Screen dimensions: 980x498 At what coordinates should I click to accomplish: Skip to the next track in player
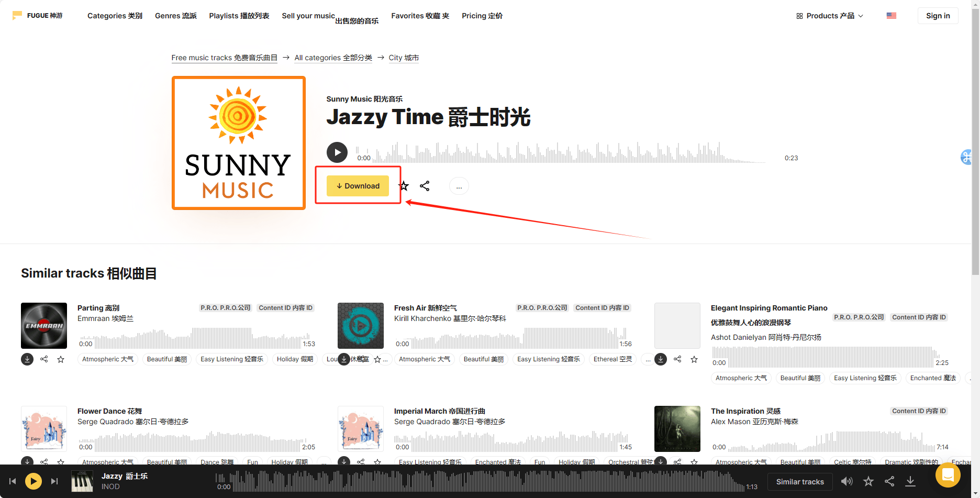coord(54,481)
